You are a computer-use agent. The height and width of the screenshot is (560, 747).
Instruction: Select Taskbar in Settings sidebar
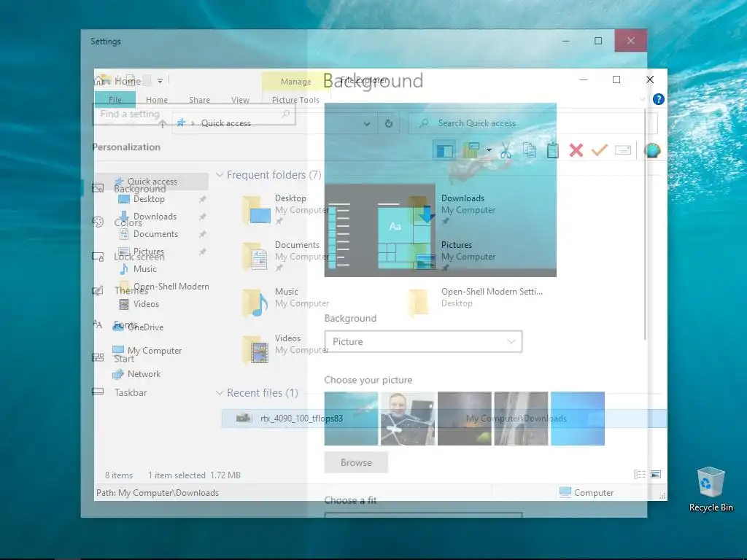pyautogui.click(x=131, y=392)
